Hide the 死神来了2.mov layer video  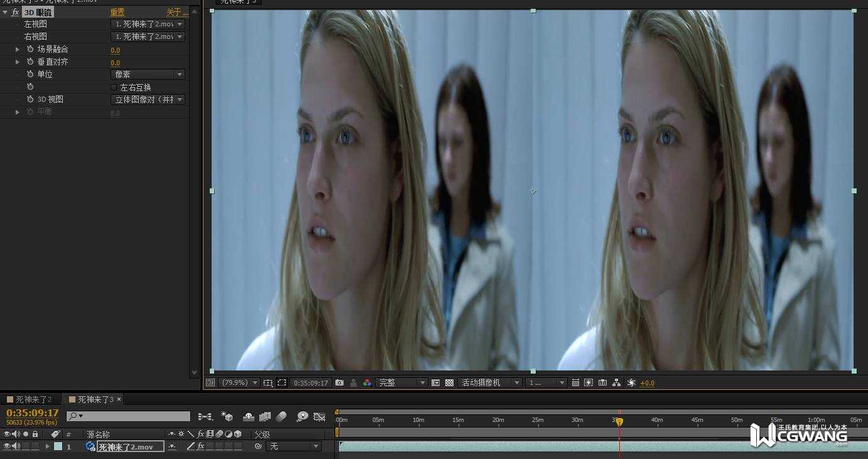point(7,446)
